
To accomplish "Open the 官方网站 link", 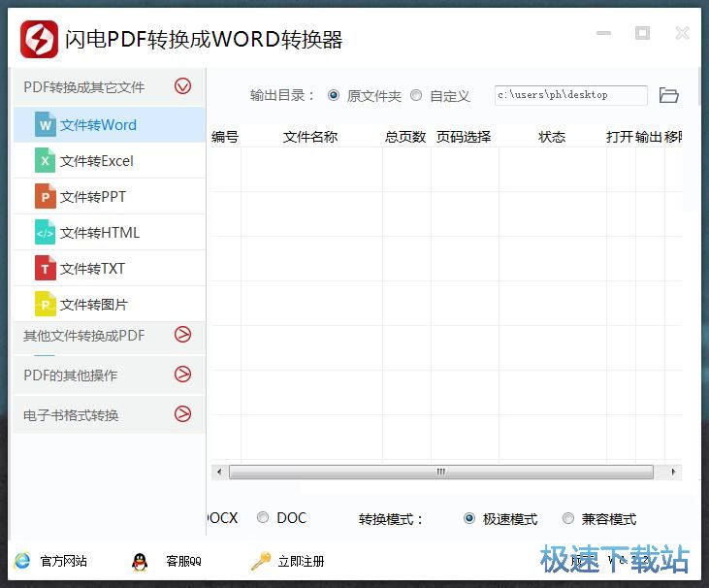I will coord(63,561).
